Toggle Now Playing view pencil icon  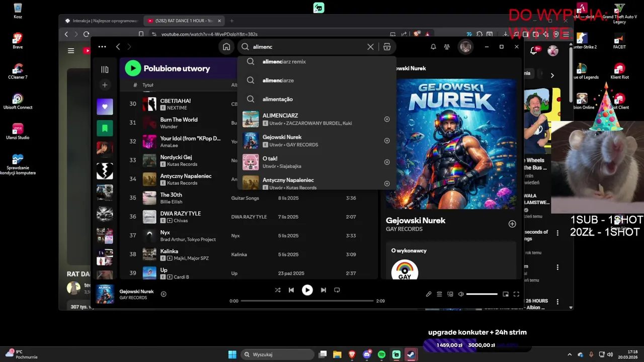point(429,294)
